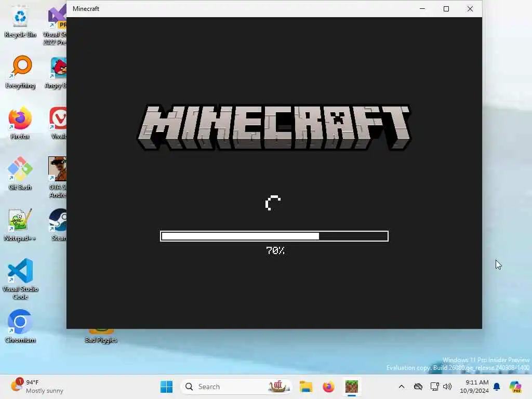532x399 pixels.
Task: Select the GTA San Andreas desktop icon
Action: point(57,177)
